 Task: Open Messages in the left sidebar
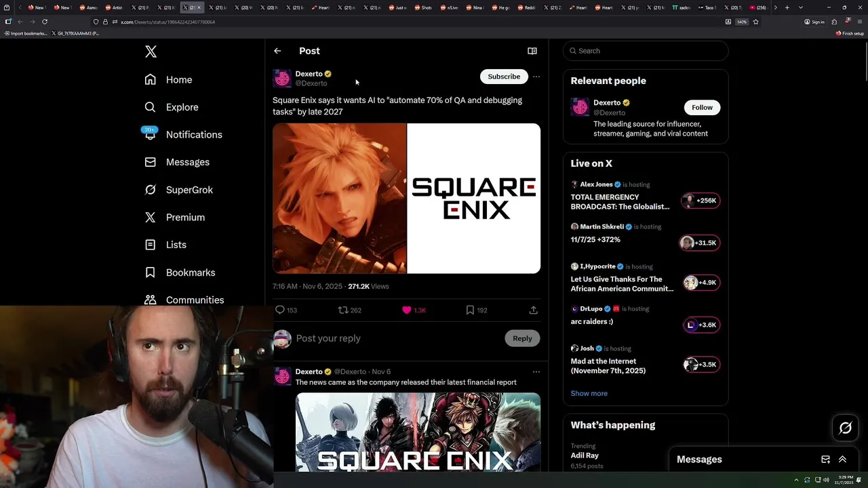click(x=177, y=162)
